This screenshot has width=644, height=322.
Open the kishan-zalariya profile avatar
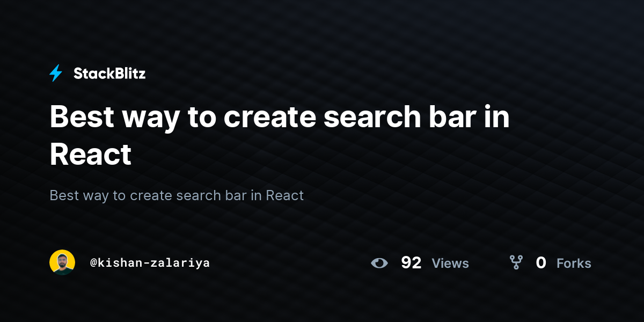tap(62, 262)
